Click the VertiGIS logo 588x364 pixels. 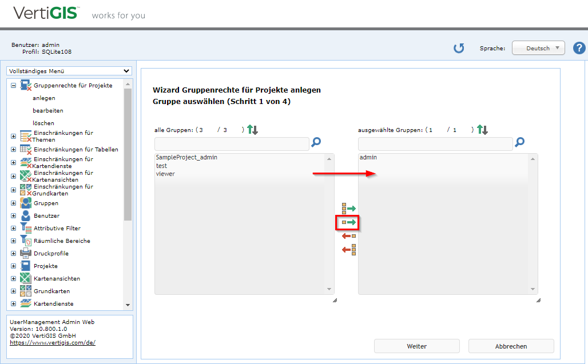tap(46, 13)
